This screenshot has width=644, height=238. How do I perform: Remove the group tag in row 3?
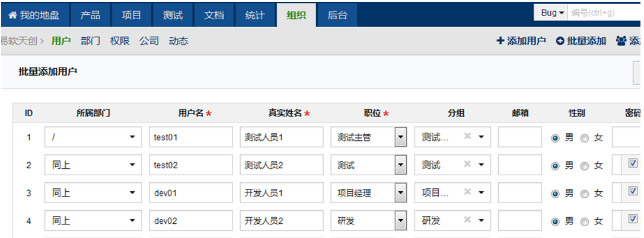tap(467, 192)
